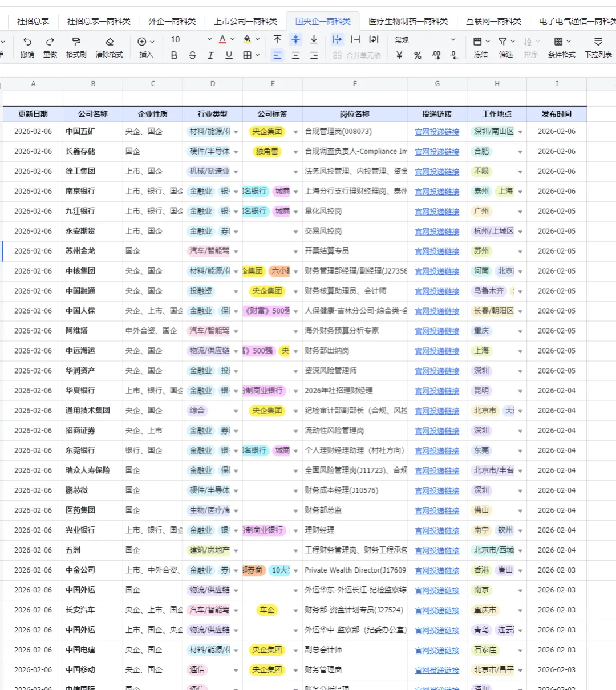Image resolution: width=616 pixels, height=690 pixels.
Task: Click the freeze (冻结) icon
Action: click(x=477, y=42)
